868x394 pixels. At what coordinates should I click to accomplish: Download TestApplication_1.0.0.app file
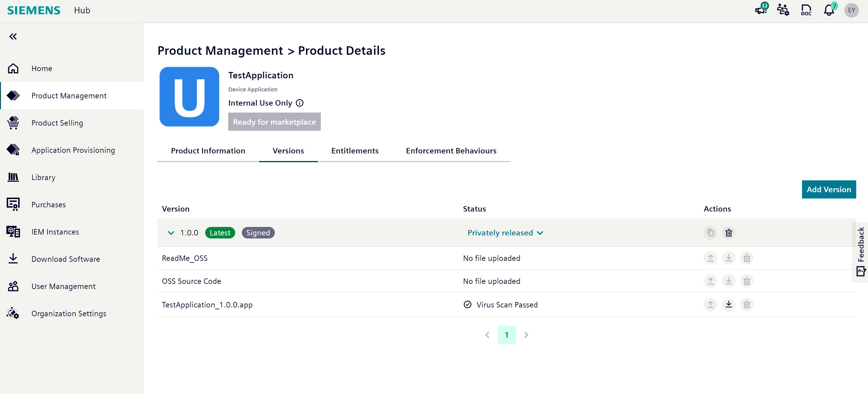[x=728, y=304]
